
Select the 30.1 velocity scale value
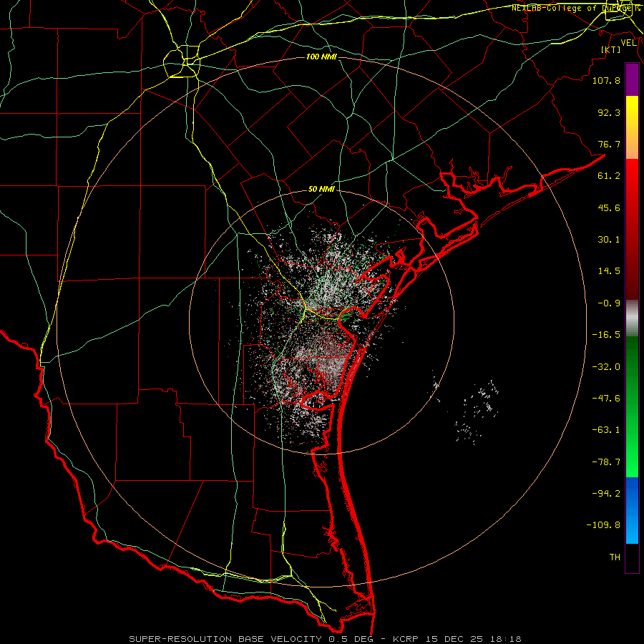(609, 240)
